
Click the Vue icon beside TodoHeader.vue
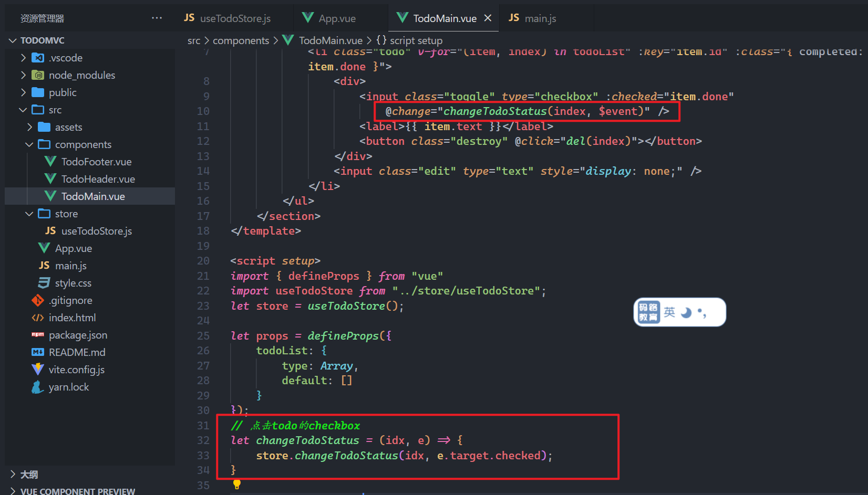click(x=50, y=179)
